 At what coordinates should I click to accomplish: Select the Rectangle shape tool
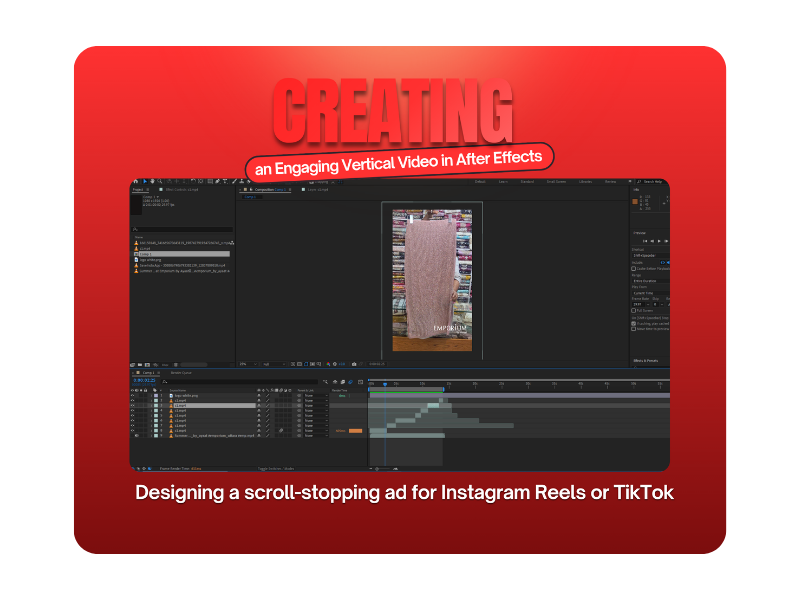(210, 181)
